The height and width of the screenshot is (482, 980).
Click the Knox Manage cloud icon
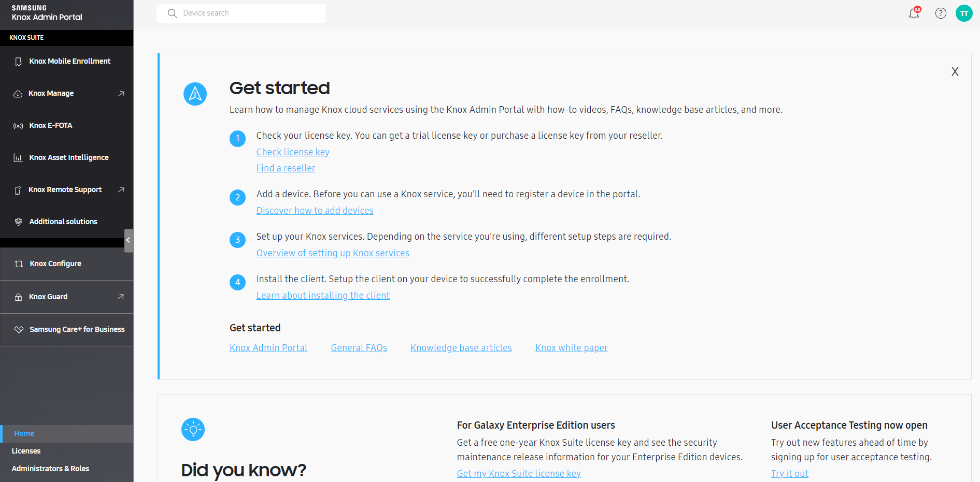click(18, 94)
